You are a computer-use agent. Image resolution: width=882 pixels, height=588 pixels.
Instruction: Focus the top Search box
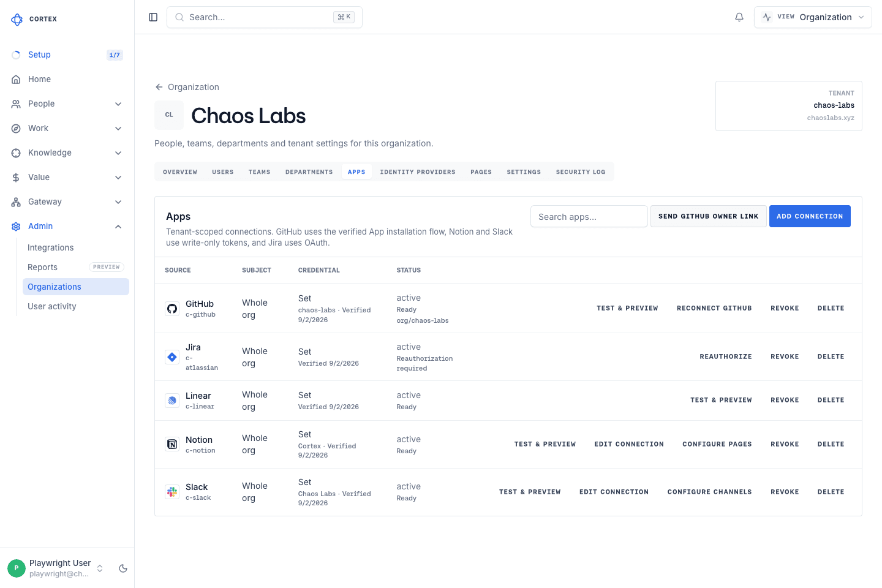pos(265,17)
